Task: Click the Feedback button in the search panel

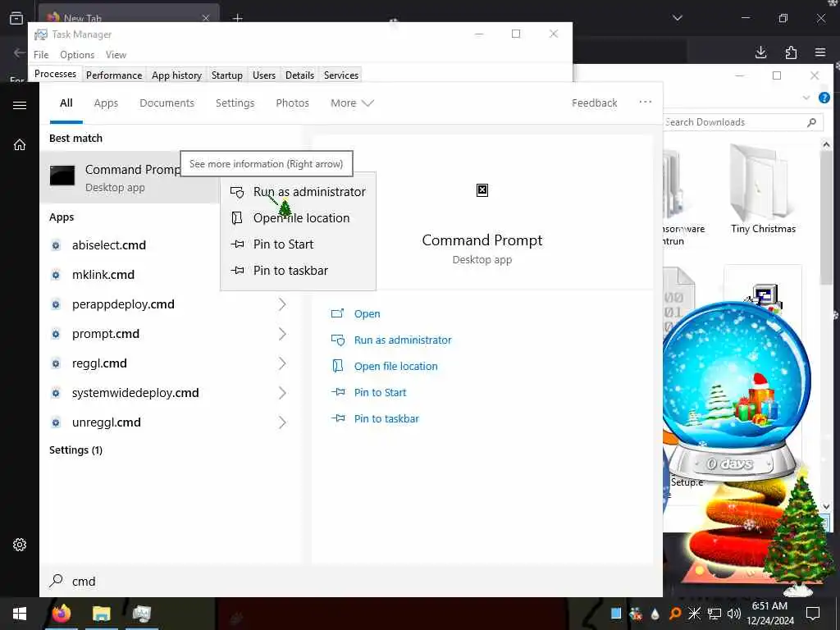Action: [x=594, y=103]
